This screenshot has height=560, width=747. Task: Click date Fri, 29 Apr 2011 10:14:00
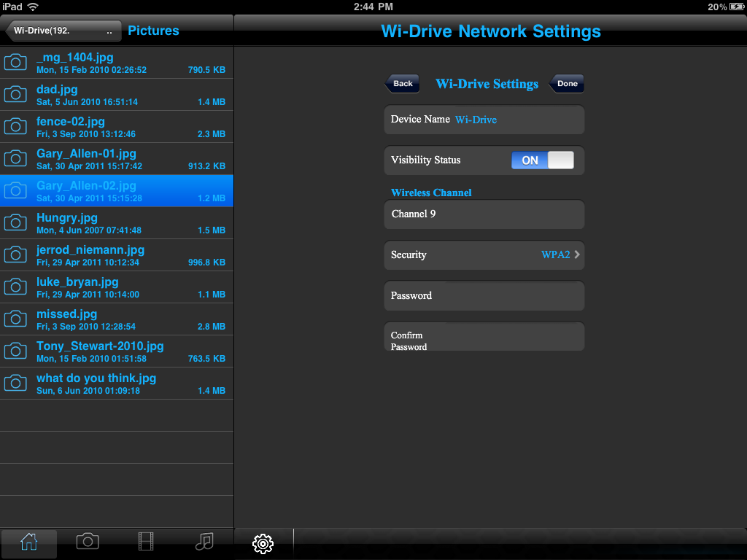[88, 295]
